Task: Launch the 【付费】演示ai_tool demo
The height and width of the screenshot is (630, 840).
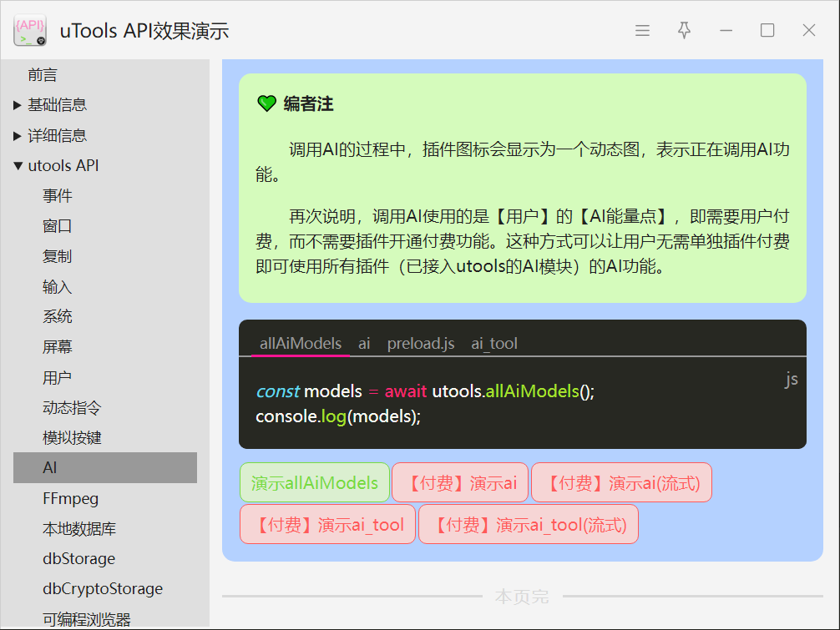Action: pos(327,525)
